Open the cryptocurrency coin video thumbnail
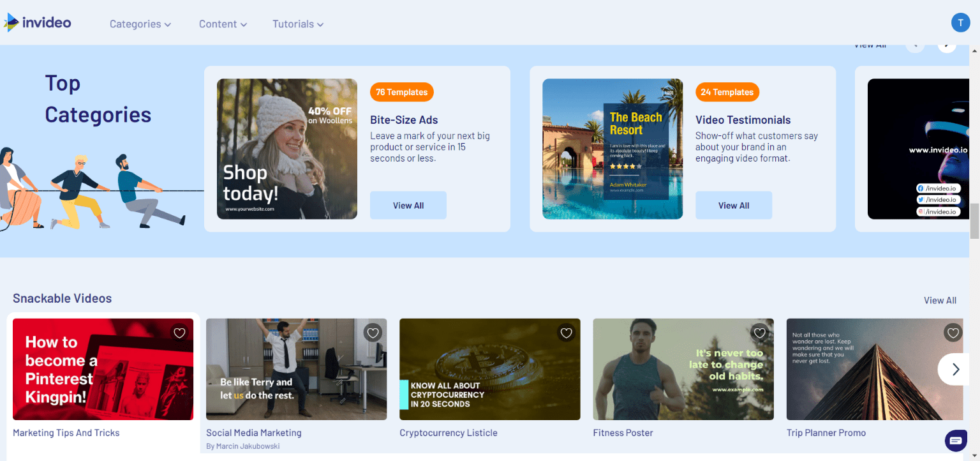This screenshot has height=461, width=980. [490, 369]
